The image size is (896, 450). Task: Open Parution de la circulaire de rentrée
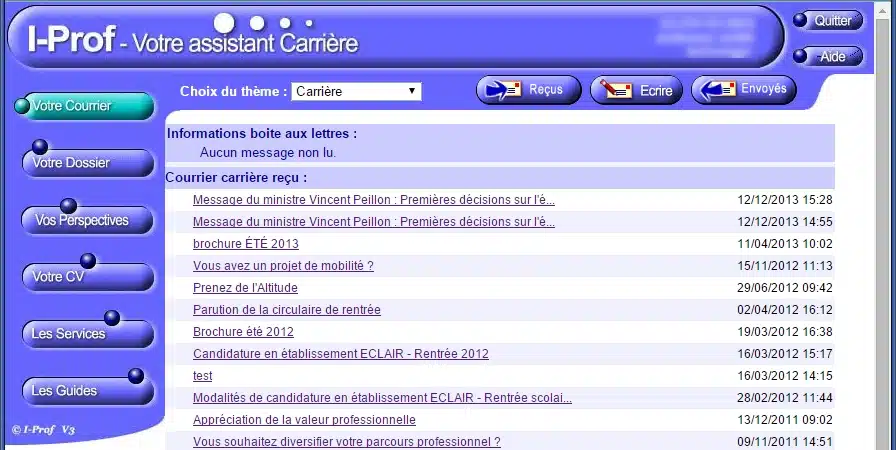[x=287, y=310]
